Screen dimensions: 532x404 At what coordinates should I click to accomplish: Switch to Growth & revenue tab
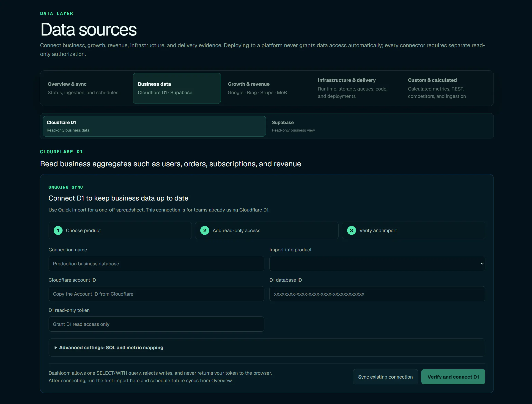(x=267, y=88)
